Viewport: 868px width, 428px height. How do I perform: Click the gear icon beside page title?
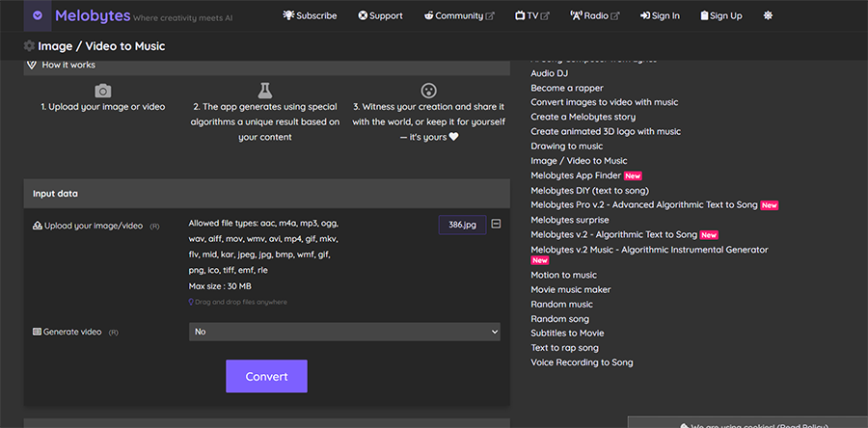coord(29,46)
